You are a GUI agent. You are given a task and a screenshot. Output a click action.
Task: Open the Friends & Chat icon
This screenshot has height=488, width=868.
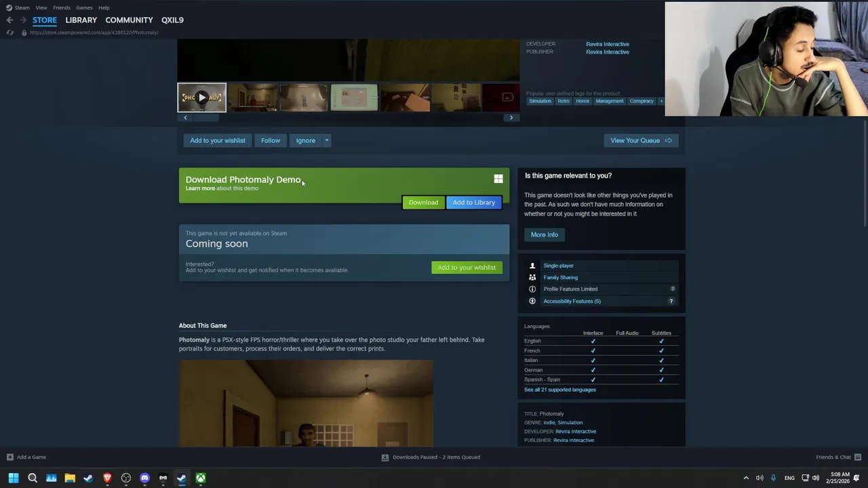858,457
